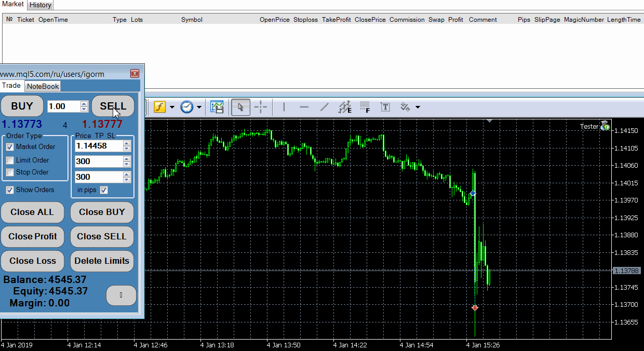Click the blue buy arrow marker on chart

pyautogui.click(x=473, y=193)
